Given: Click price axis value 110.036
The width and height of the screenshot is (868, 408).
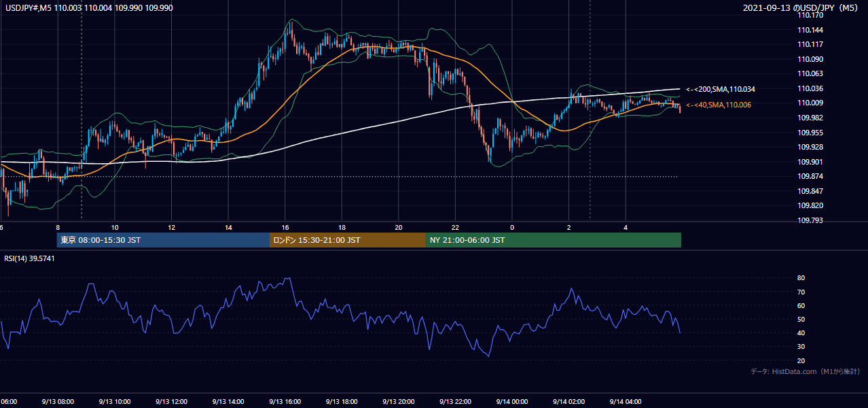Looking at the screenshot, I should [x=811, y=88].
